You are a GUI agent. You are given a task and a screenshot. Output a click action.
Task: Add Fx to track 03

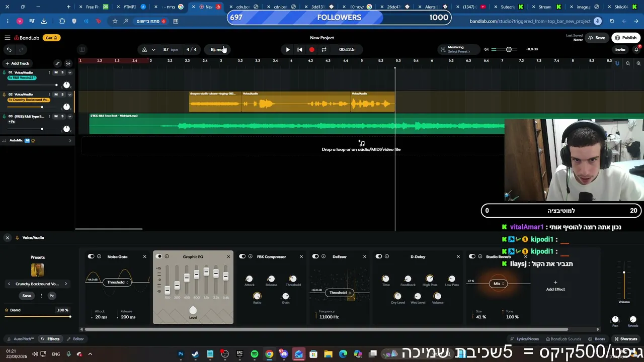click(12, 122)
